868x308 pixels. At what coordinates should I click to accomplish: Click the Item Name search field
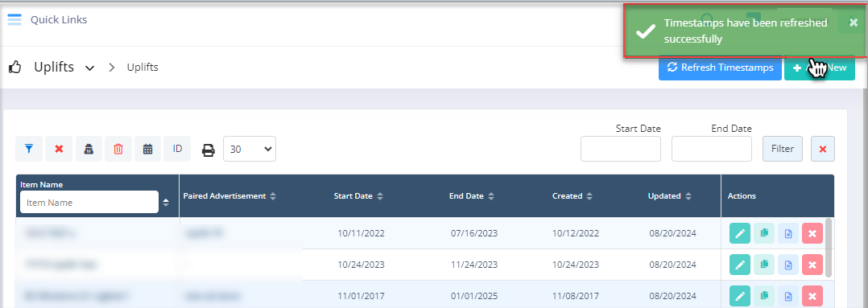pos(89,203)
